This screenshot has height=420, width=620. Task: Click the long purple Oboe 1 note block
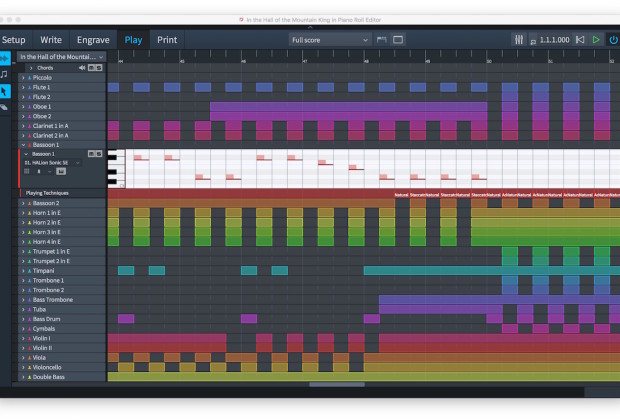pyautogui.click(x=348, y=107)
